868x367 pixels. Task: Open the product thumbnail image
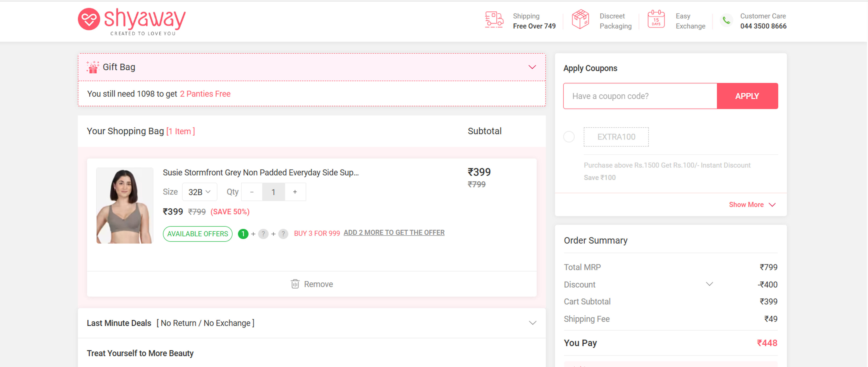[x=125, y=206]
